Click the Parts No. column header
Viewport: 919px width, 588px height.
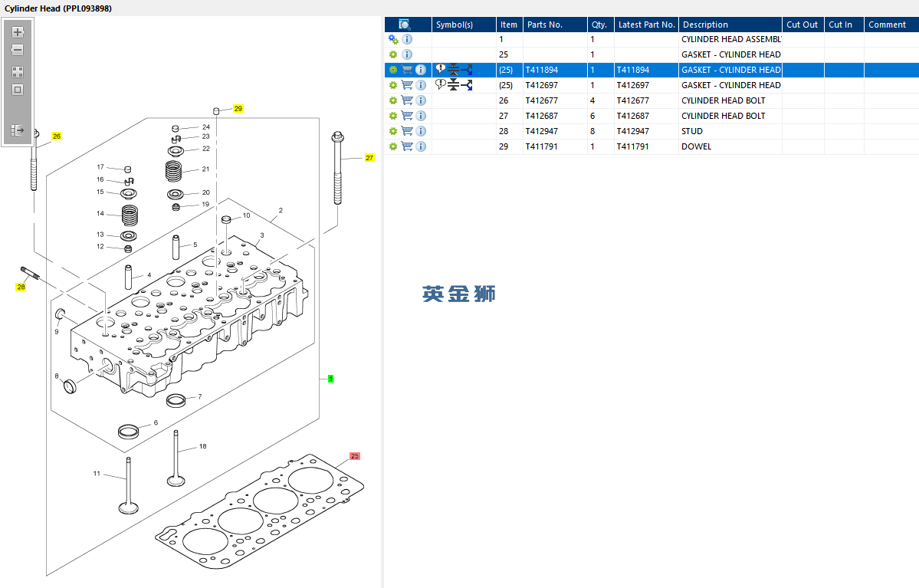point(554,25)
